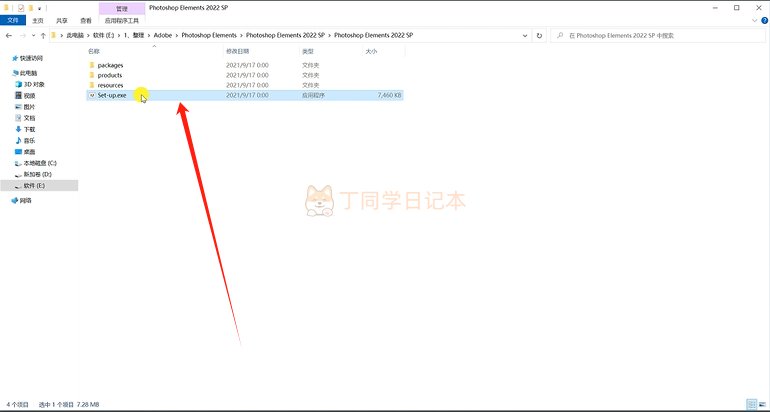
Task: Click the 应用程序 type of Set-up.exe
Action: (313, 95)
